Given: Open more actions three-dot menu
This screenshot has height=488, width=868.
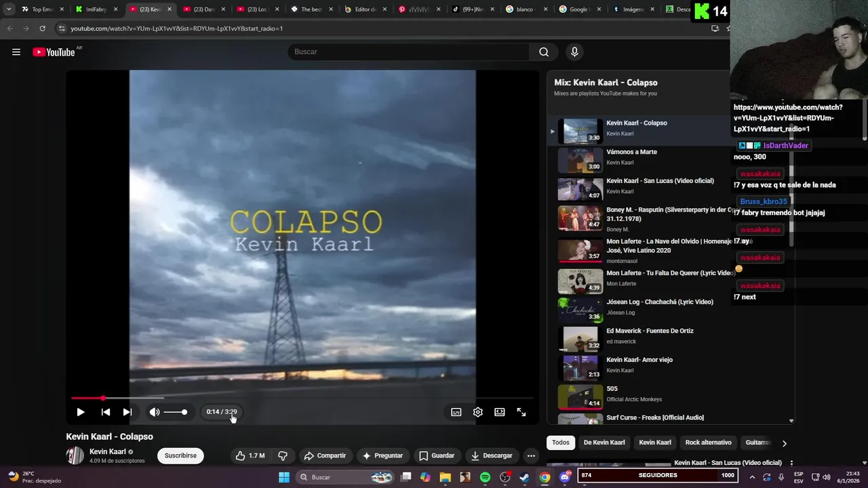Looking at the screenshot, I should click(x=531, y=455).
